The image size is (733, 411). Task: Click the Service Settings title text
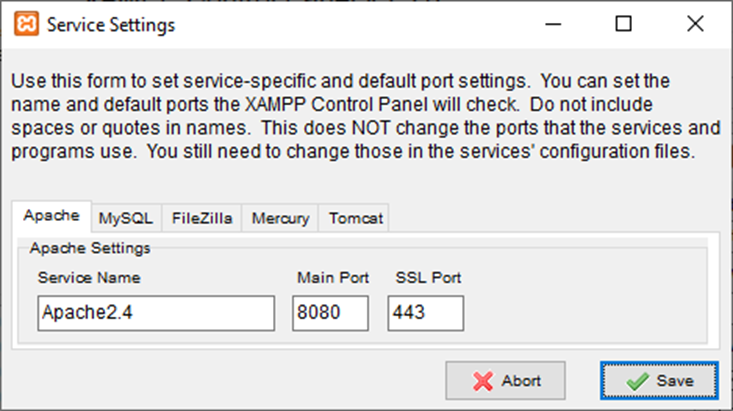point(111,25)
